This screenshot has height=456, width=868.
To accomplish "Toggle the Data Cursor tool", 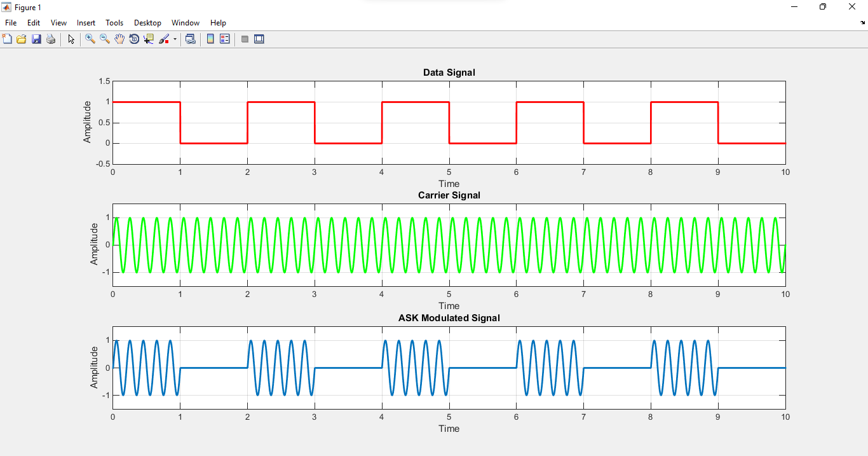I will [x=149, y=39].
